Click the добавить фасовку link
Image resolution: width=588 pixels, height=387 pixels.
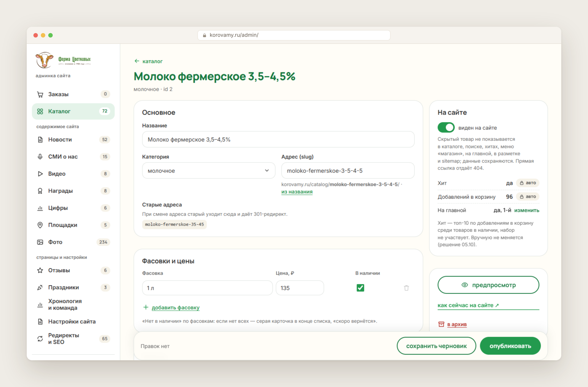pos(175,307)
